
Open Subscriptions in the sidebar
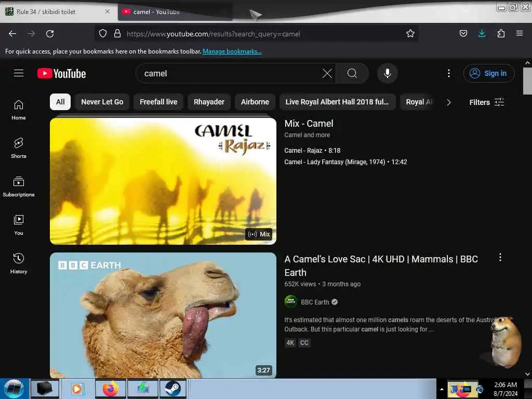19,187
